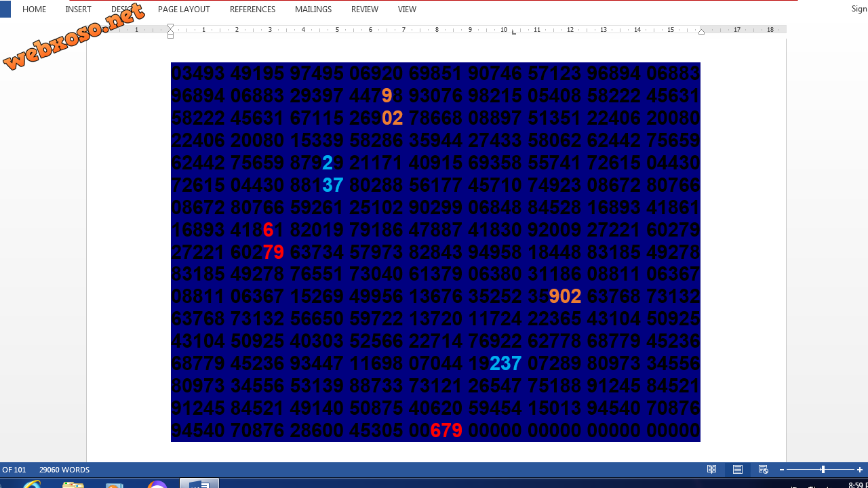
Task: Switch to the VIEW tab
Action: pyautogui.click(x=407, y=9)
